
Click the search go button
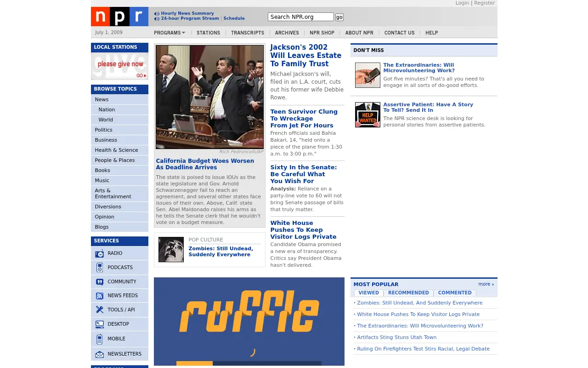click(x=339, y=17)
